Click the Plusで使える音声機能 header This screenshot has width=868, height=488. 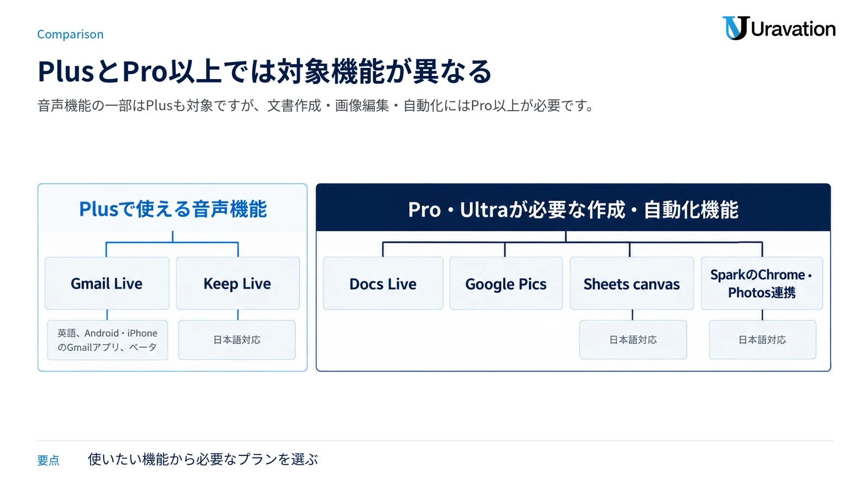(x=173, y=208)
